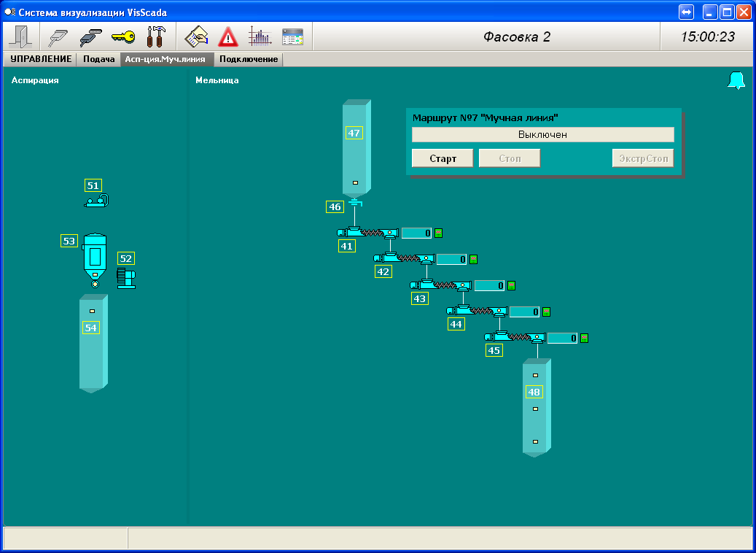Image resolution: width=756 pixels, height=553 pixels.
Task: Select silo number 48
Action: pyautogui.click(x=534, y=392)
